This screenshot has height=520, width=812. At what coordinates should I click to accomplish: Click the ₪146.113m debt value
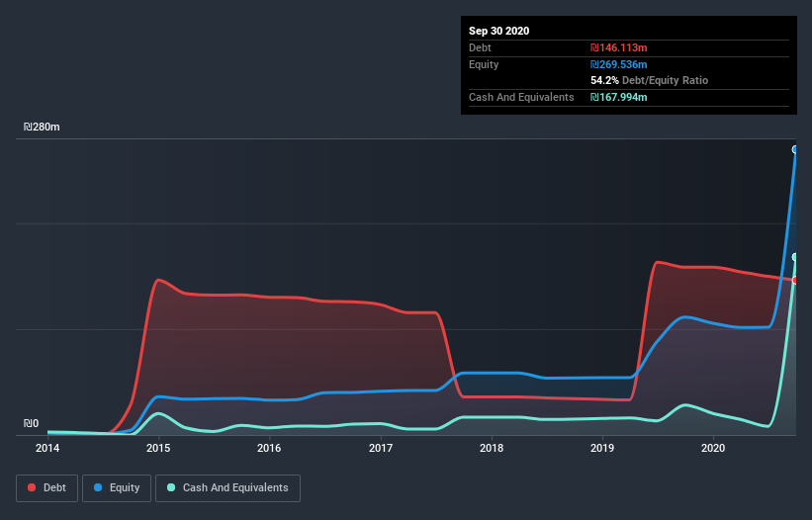(619, 47)
